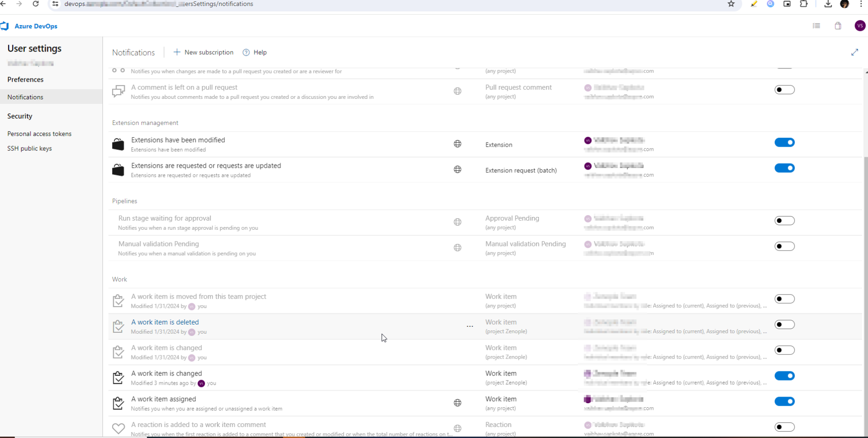868x438 pixels.
Task: Expand the fullscreen arrow in top right of panel
Action: [x=855, y=52]
